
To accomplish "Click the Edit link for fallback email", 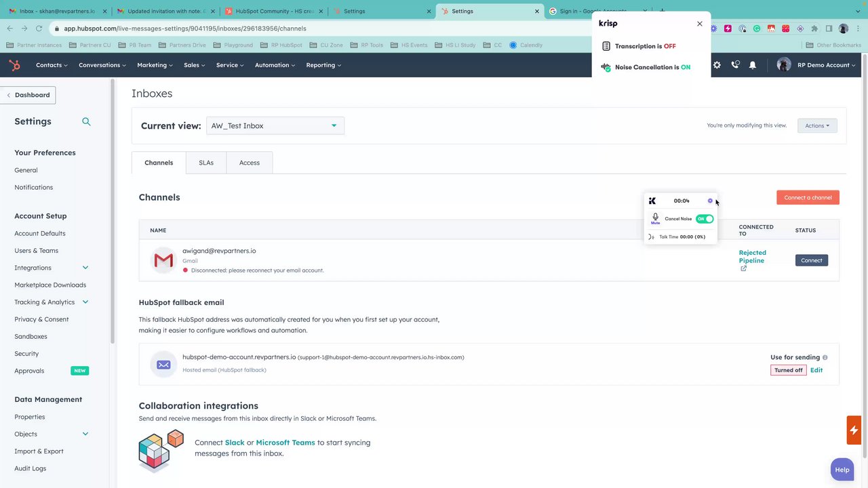I will [x=816, y=370].
